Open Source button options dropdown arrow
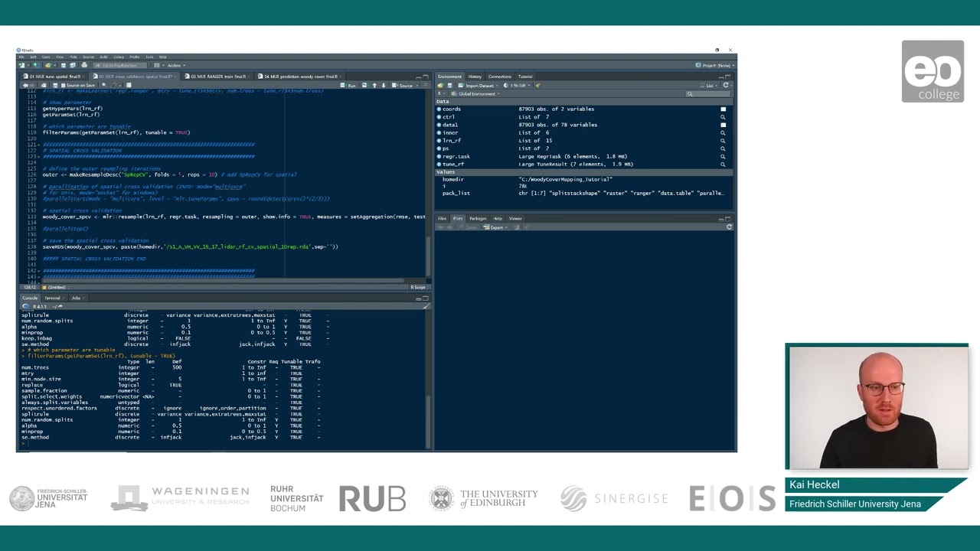This screenshot has width=980, height=551. [417, 85]
